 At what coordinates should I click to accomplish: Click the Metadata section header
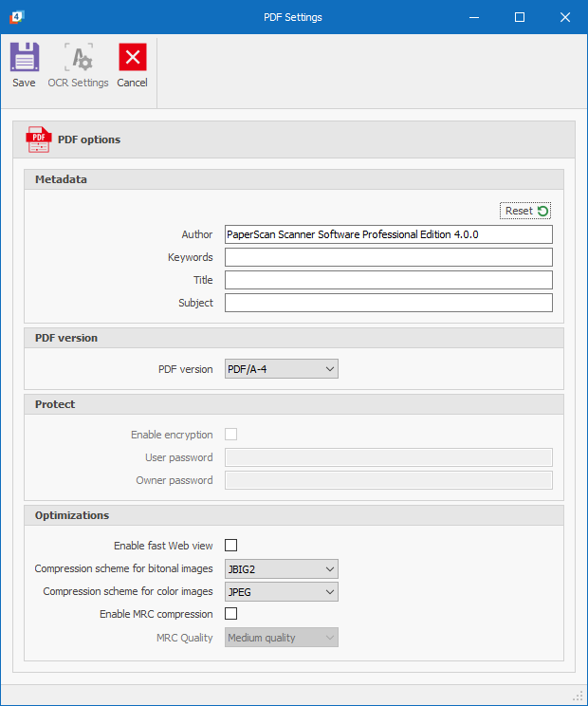[294, 179]
